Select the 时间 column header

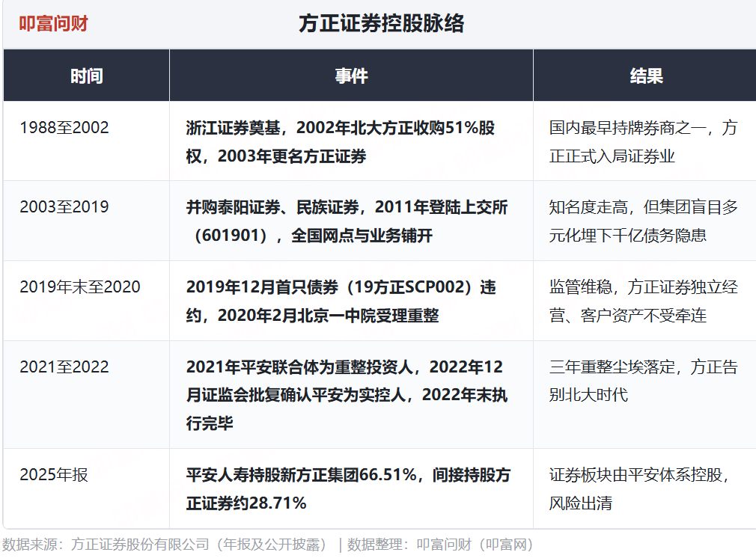(x=87, y=76)
